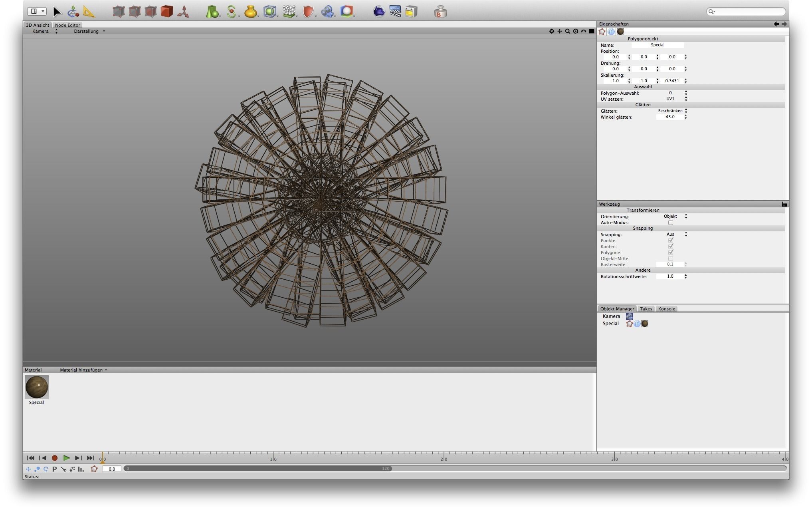Open the Takes tab
The image size is (812, 511).
coord(646,309)
